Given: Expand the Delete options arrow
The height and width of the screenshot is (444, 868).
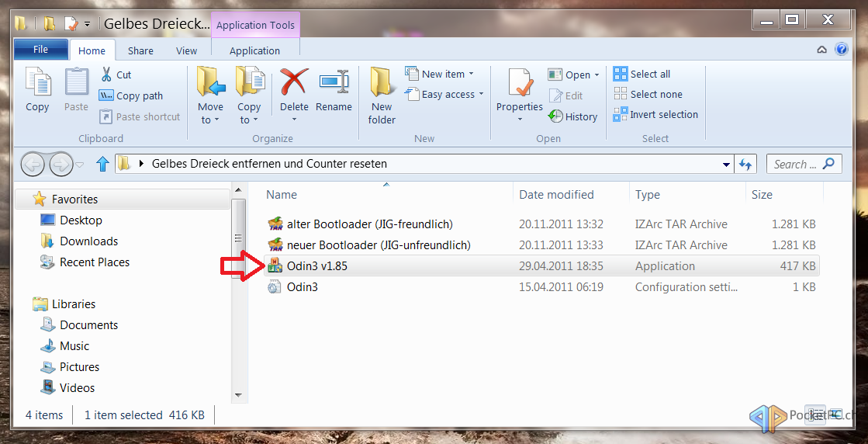Looking at the screenshot, I should tap(294, 119).
